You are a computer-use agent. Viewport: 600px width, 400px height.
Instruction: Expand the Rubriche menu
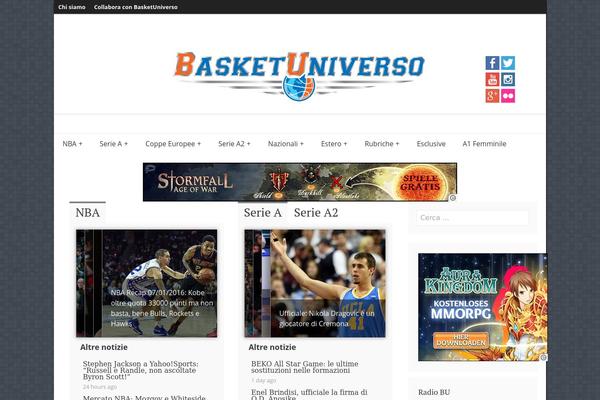click(382, 144)
